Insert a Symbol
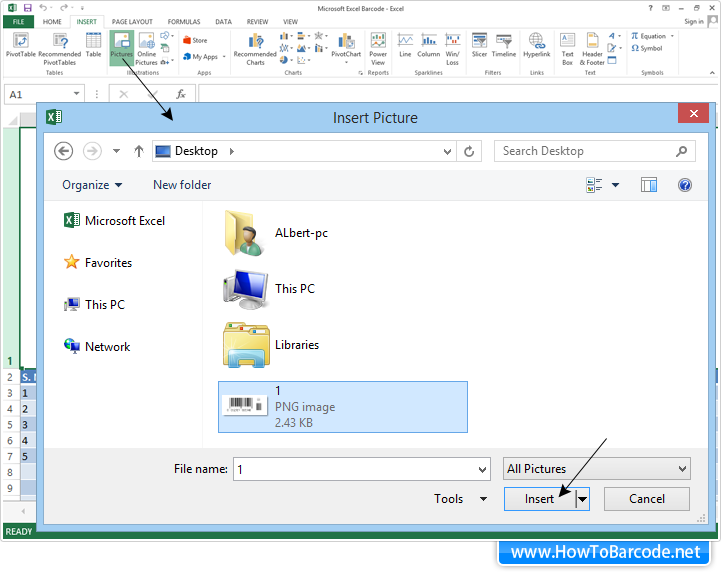The width and height of the screenshot is (721, 572). tap(647, 48)
